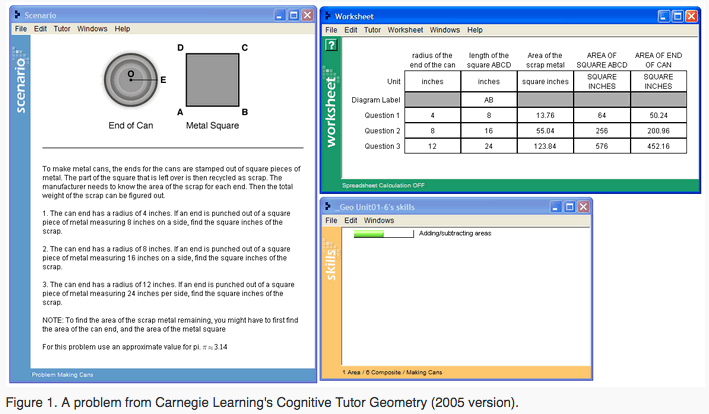
Task: Open the Worksheet menu in Worksheet window
Action: click(405, 30)
